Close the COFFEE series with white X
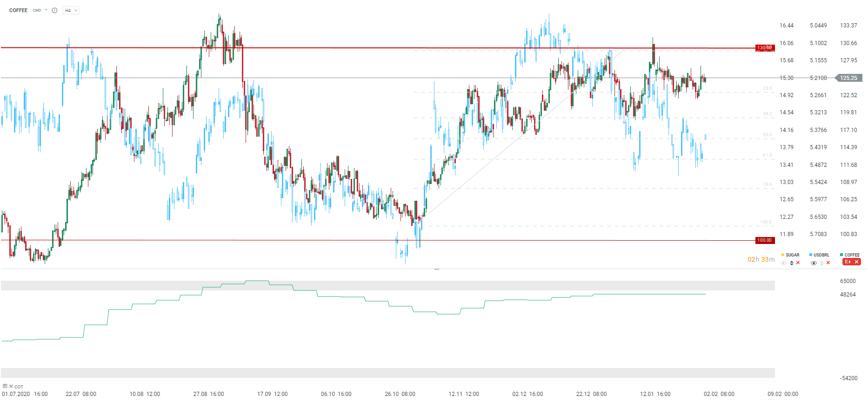868x402 pixels. tap(856, 262)
